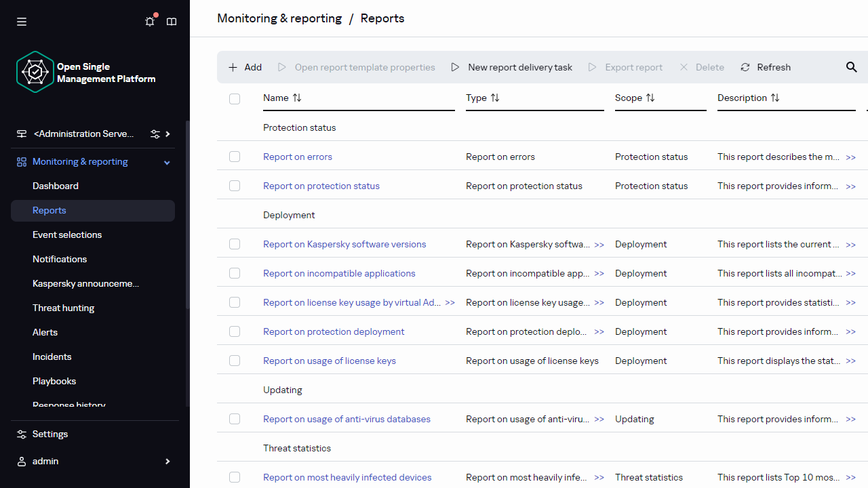Open Report on protection status link
This screenshot has width=868, height=488.
point(321,186)
